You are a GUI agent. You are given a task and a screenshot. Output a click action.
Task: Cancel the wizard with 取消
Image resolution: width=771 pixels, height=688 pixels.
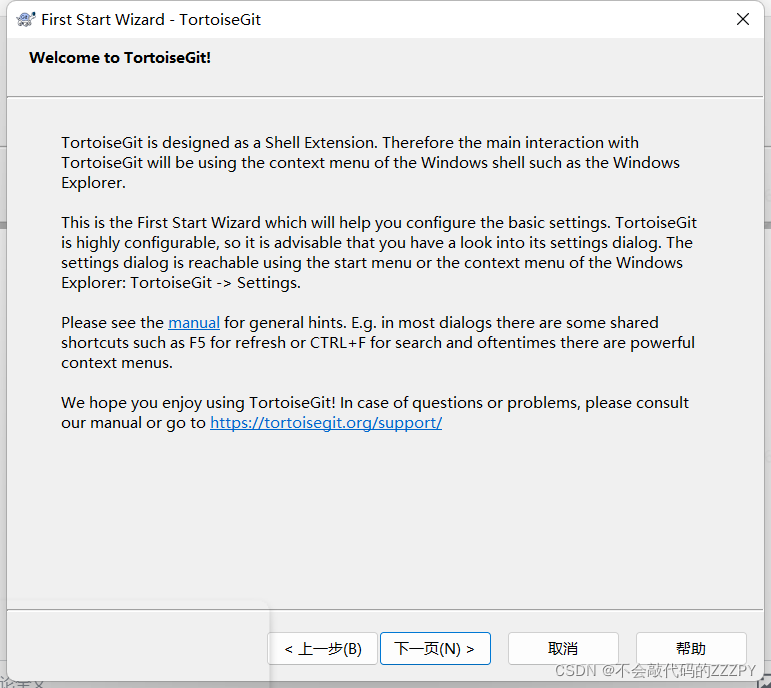click(x=563, y=649)
